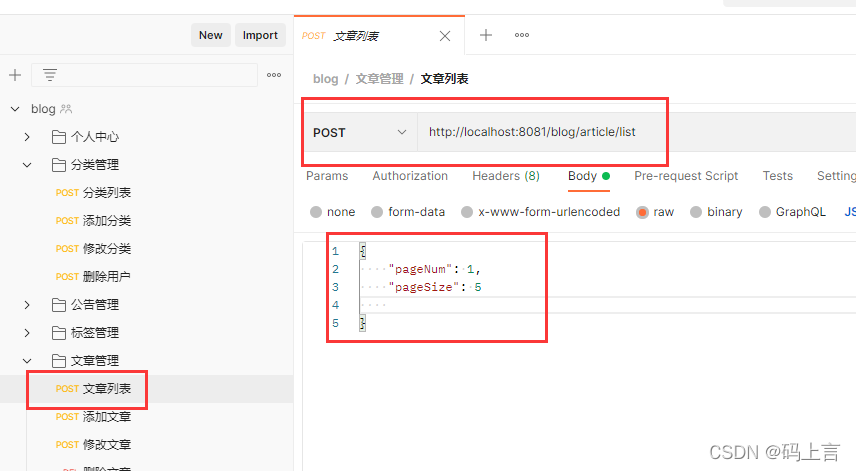Click the shared team icon next to blog
Screen dimensions: 856x471
[66, 109]
